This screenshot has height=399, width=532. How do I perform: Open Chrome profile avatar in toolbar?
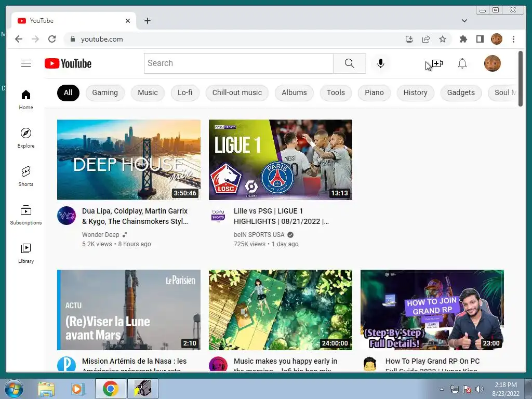tap(496, 39)
